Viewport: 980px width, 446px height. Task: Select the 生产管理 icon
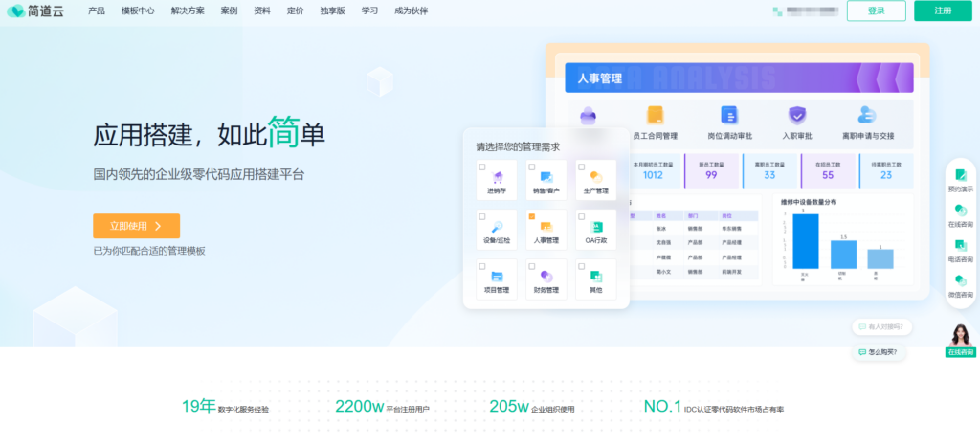coord(596,177)
